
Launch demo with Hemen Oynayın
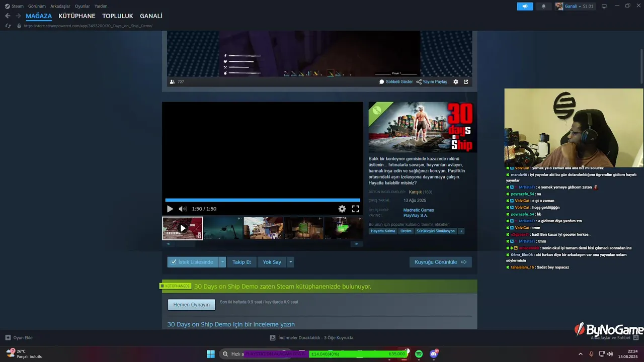coord(191,305)
